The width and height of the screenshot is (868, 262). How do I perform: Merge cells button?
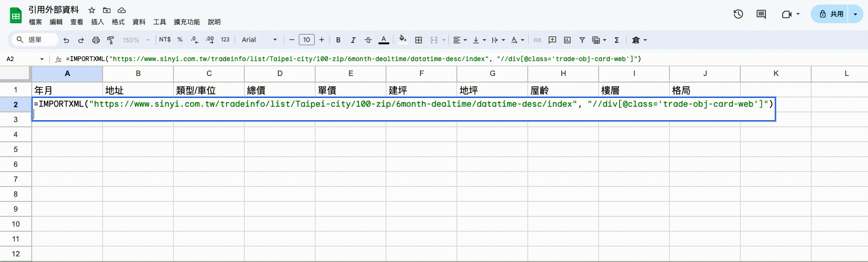tap(434, 40)
